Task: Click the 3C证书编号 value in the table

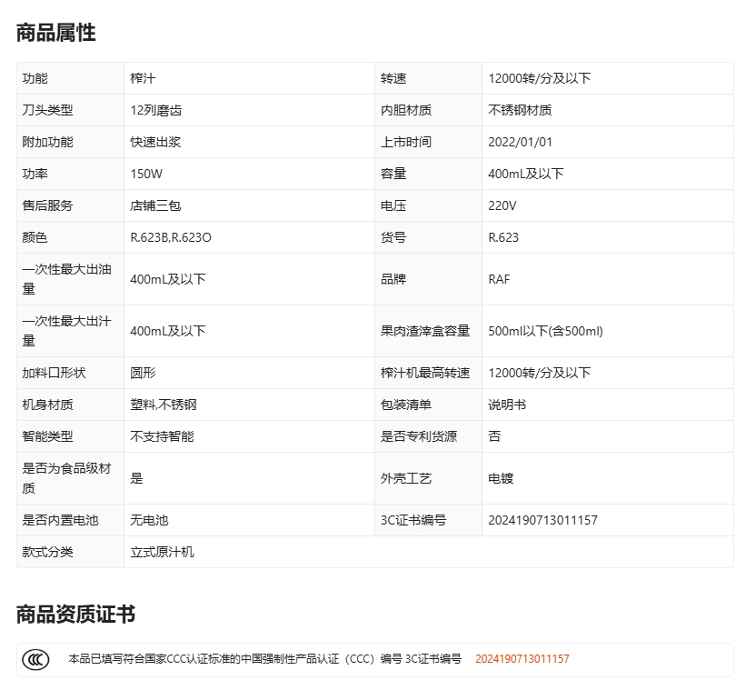Action: (542, 520)
